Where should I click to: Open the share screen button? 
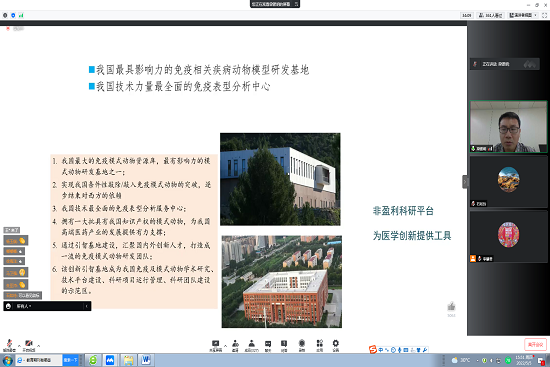(x=215, y=345)
